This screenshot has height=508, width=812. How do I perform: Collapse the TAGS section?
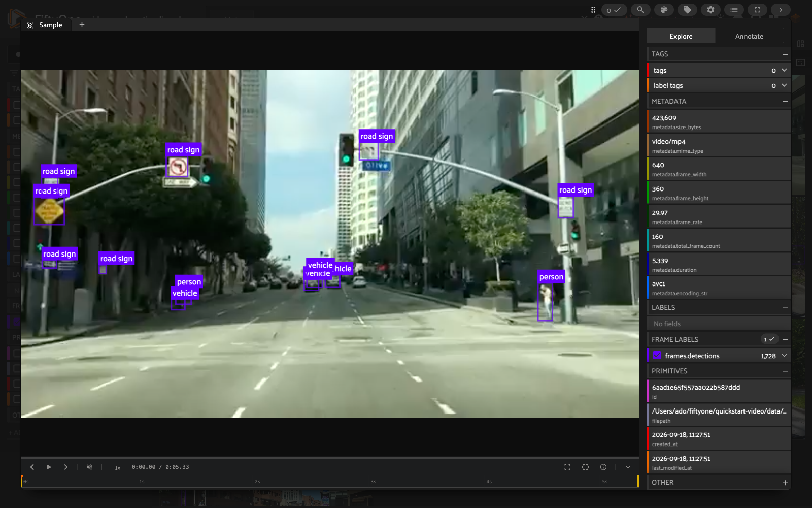[x=785, y=54]
